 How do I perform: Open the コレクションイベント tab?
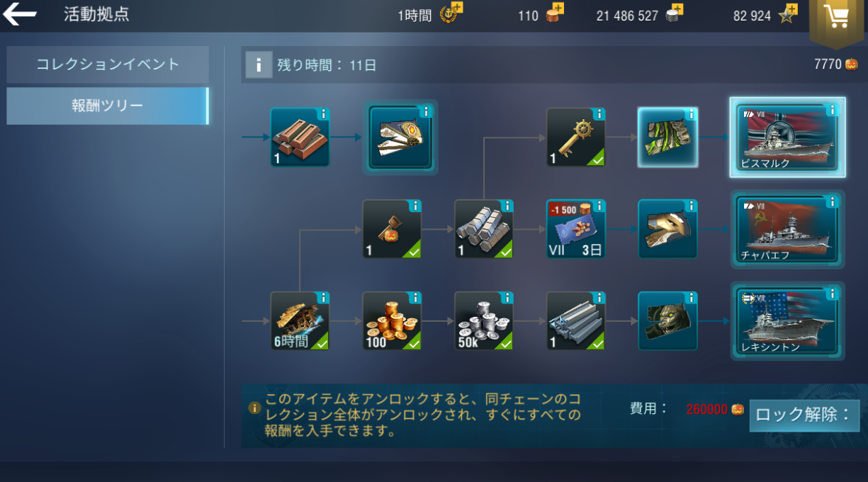pos(108,65)
